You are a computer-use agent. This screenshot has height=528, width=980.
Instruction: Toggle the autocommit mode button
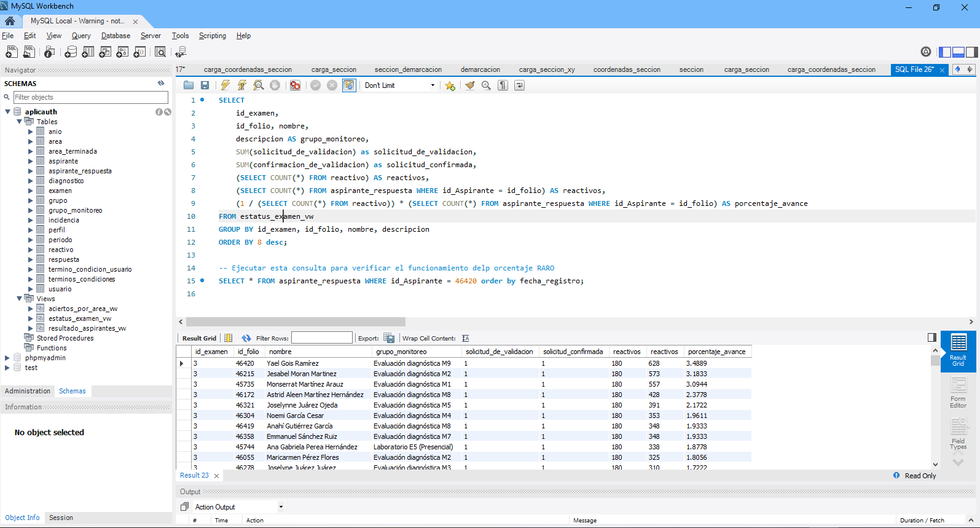pos(349,85)
